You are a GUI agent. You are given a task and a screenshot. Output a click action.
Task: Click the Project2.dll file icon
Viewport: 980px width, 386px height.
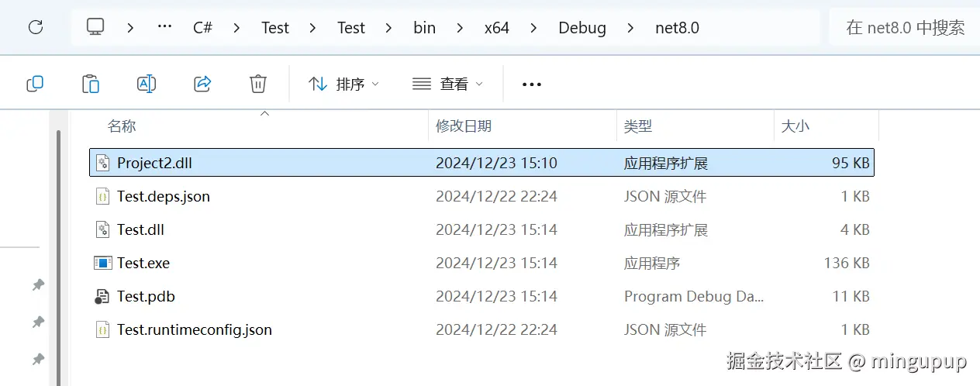(x=102, y=163)
